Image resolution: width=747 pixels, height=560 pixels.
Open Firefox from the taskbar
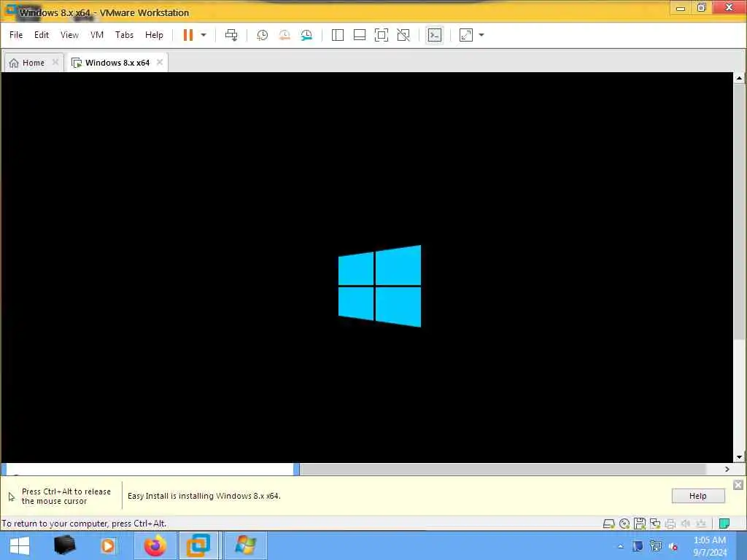(155, 545)
